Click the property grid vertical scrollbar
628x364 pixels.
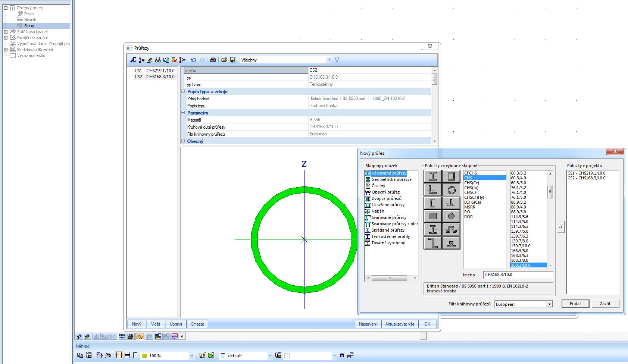434,106
